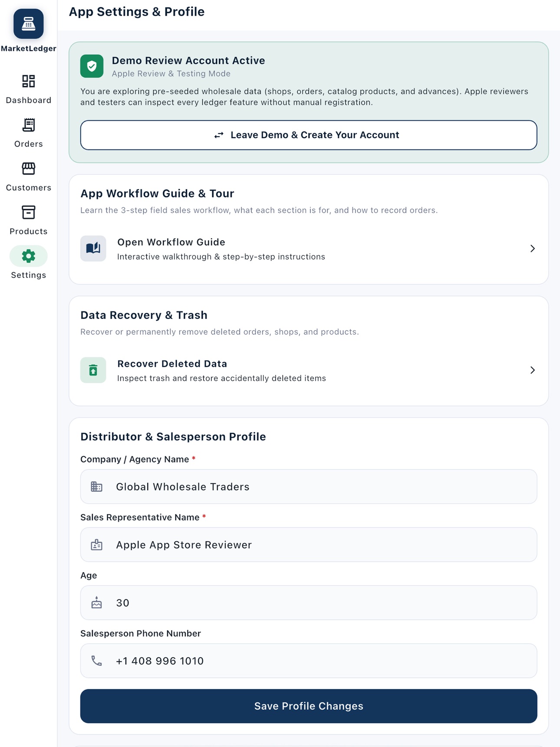
Task: Switch to the Customers tab label
Action: click(x=29, y=188)
